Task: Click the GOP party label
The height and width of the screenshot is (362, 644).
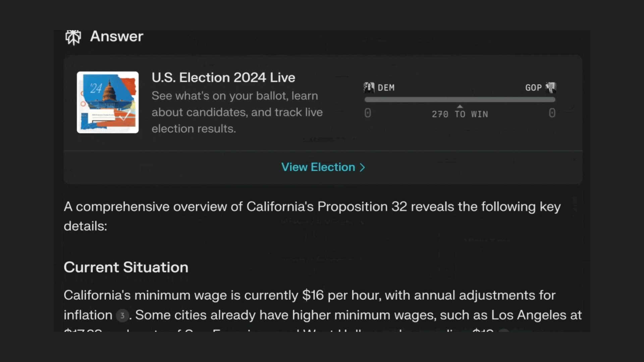Action: [533, 88]
